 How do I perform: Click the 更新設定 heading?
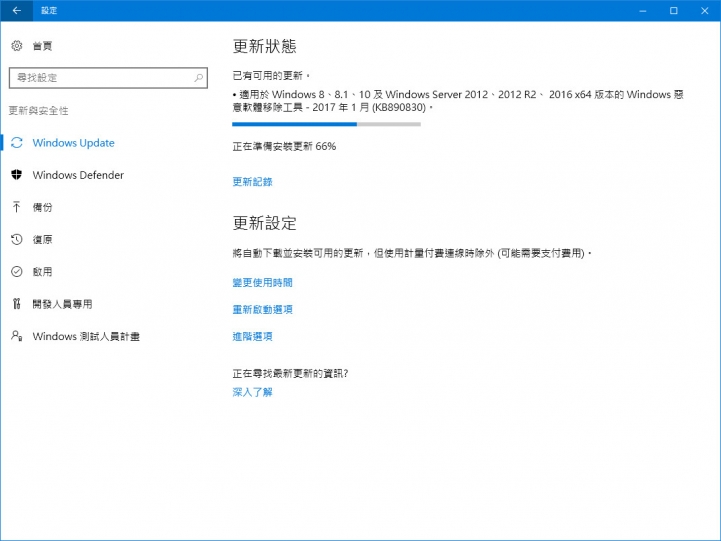[x=264, y=223]
